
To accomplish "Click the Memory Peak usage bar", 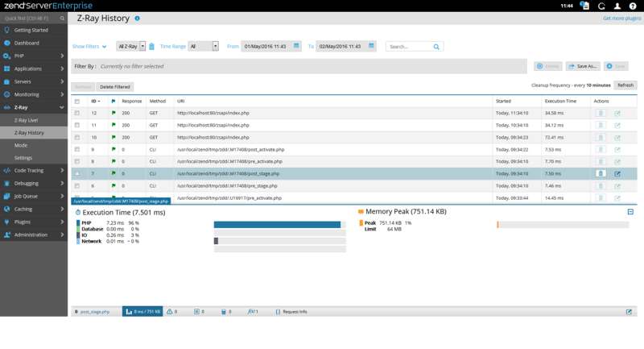I will click(x=497, y=224).
